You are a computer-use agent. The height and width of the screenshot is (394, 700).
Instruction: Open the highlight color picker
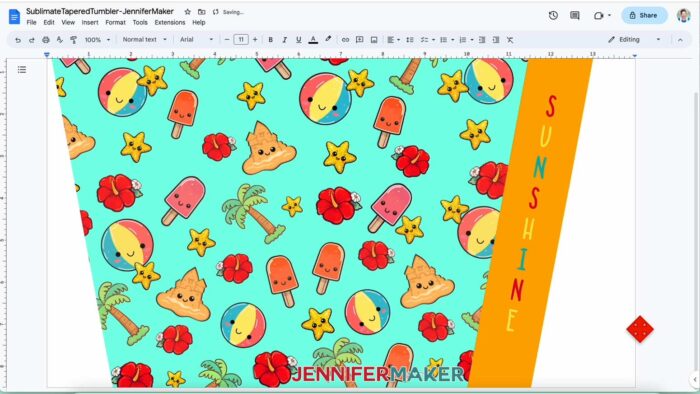click(328, 39)
